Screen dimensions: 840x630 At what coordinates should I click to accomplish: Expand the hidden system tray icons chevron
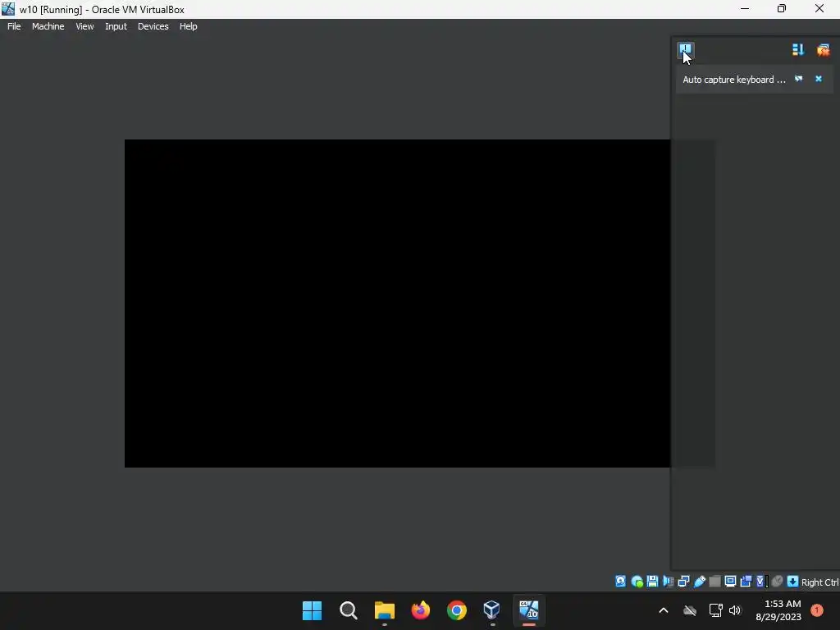[x=663, y=610]
